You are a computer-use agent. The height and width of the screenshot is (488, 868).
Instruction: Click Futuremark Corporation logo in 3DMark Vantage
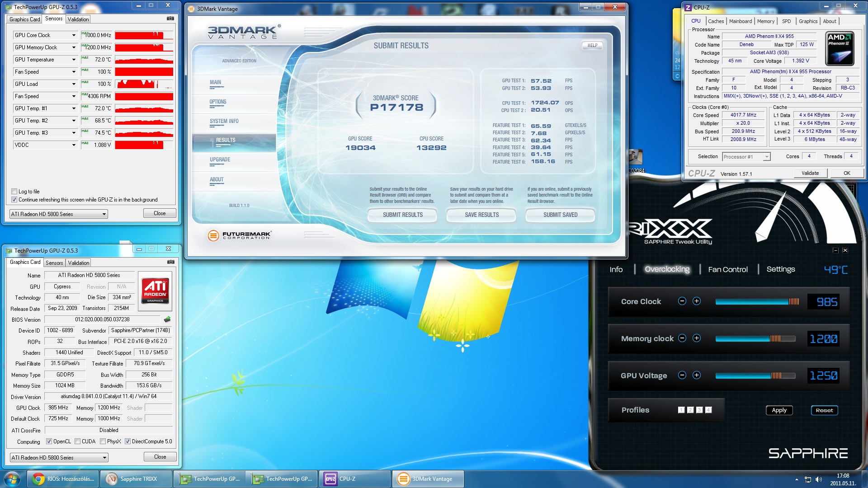[x=240, y=235]
